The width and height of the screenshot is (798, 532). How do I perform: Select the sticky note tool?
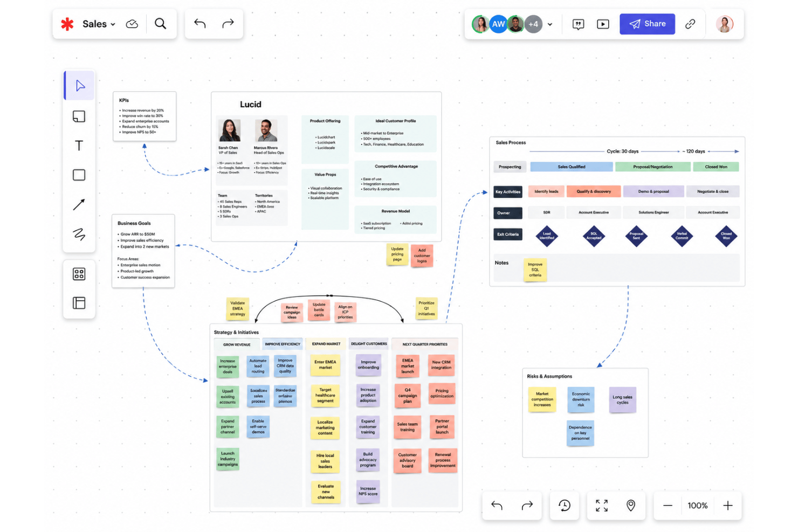79,116
